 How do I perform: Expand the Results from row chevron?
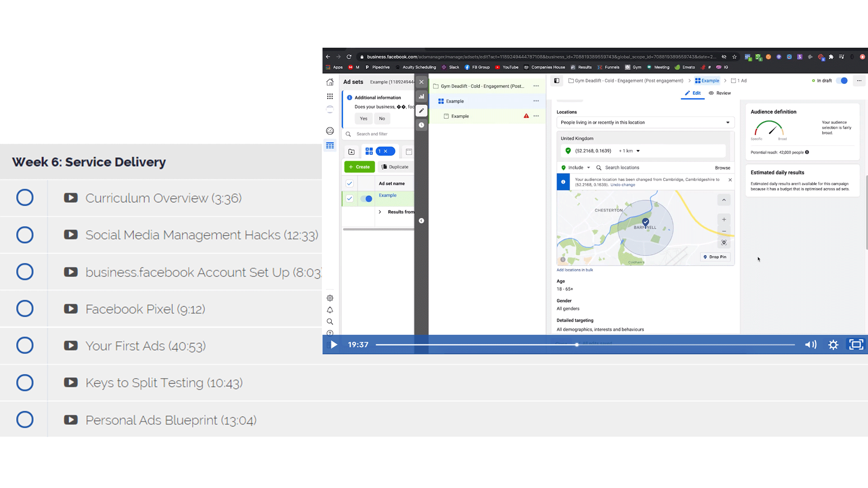(x=380, y=212)
